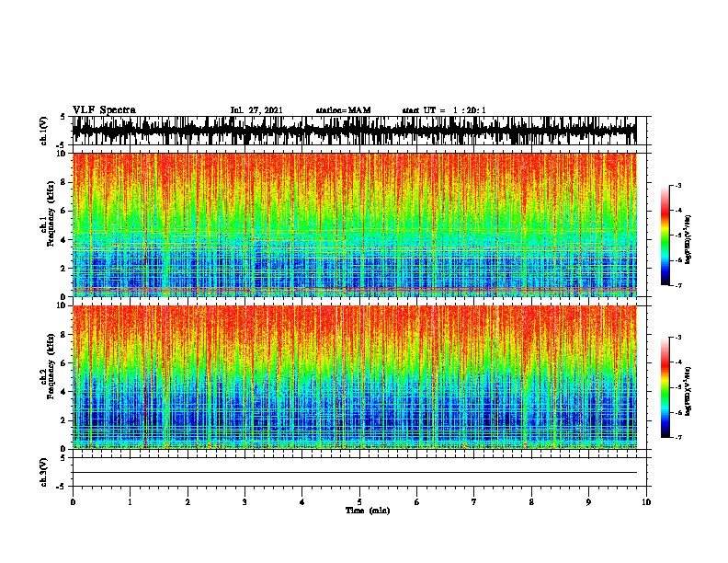The height and width of the screenshot is (563, 728).
Task: Click time axis tick label "9"
Action: click(x=588, y=502)
